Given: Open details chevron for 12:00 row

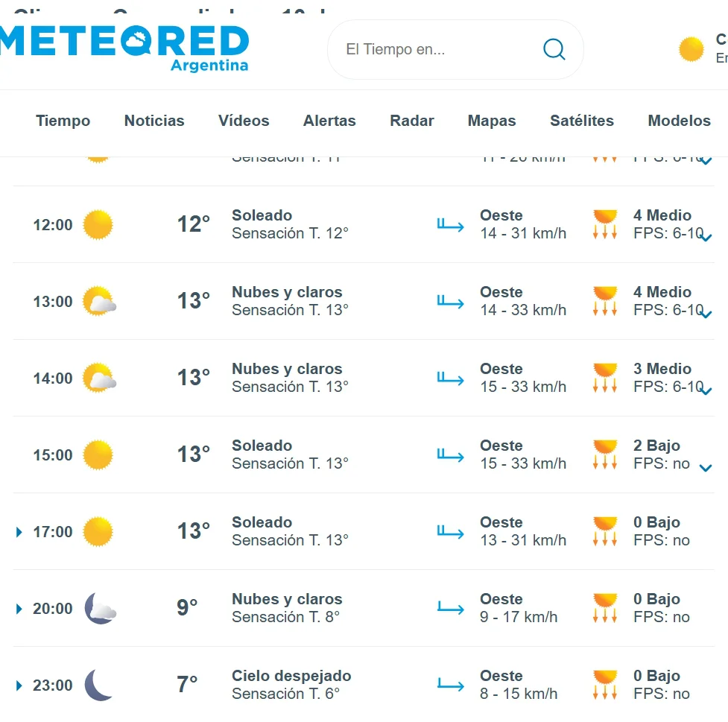Looking at the screenshot, I should click(706, 238).
